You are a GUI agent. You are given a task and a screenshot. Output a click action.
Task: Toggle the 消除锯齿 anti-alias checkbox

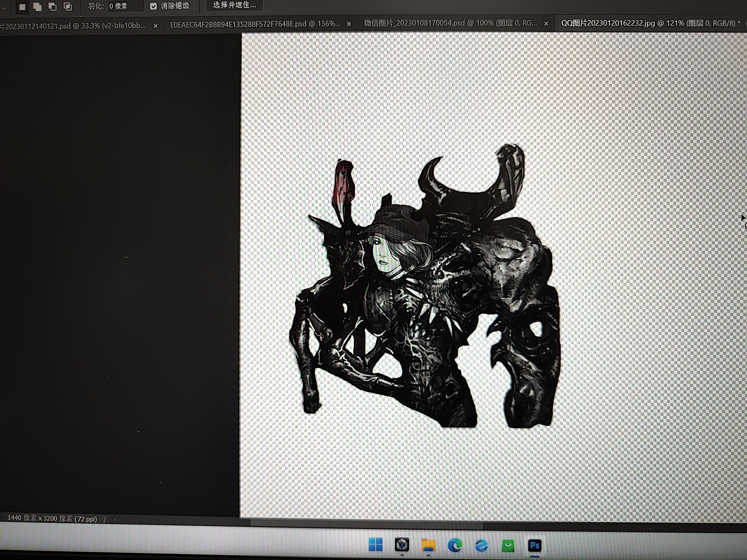[x=154, y=6]
